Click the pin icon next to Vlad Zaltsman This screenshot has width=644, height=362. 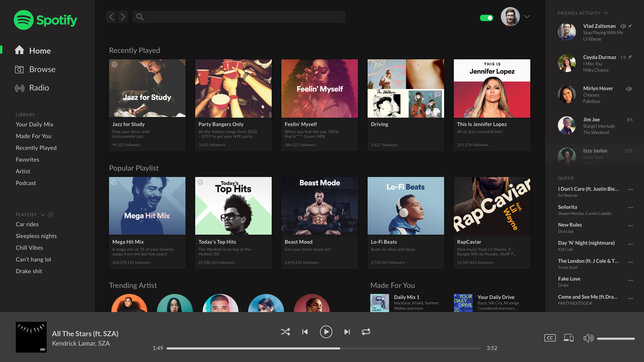click(630, 26)
